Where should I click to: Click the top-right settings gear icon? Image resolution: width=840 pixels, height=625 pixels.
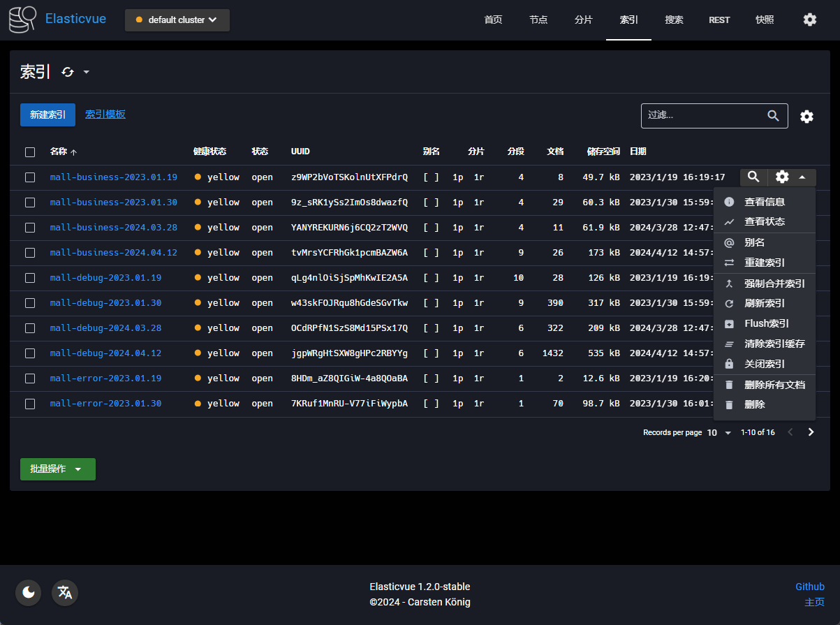click(x=809, y=20)
